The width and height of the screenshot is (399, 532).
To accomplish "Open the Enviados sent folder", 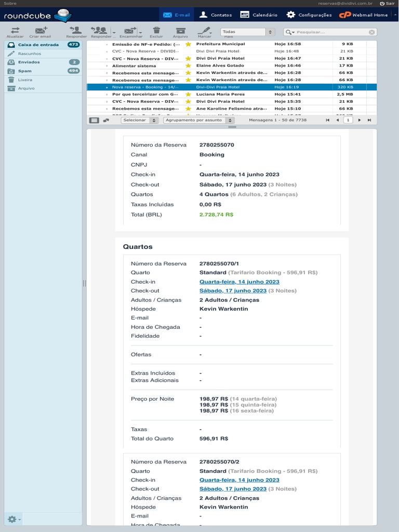I will (43, 62).
